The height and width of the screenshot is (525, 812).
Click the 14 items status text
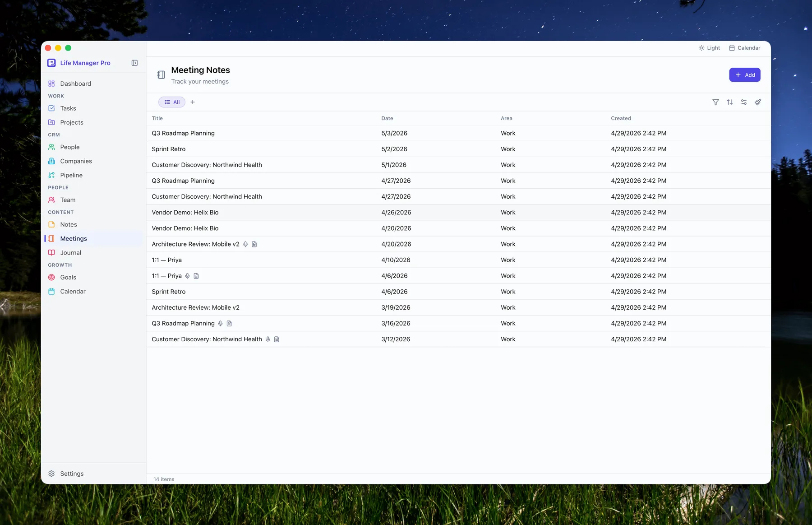tap(164, 479)
